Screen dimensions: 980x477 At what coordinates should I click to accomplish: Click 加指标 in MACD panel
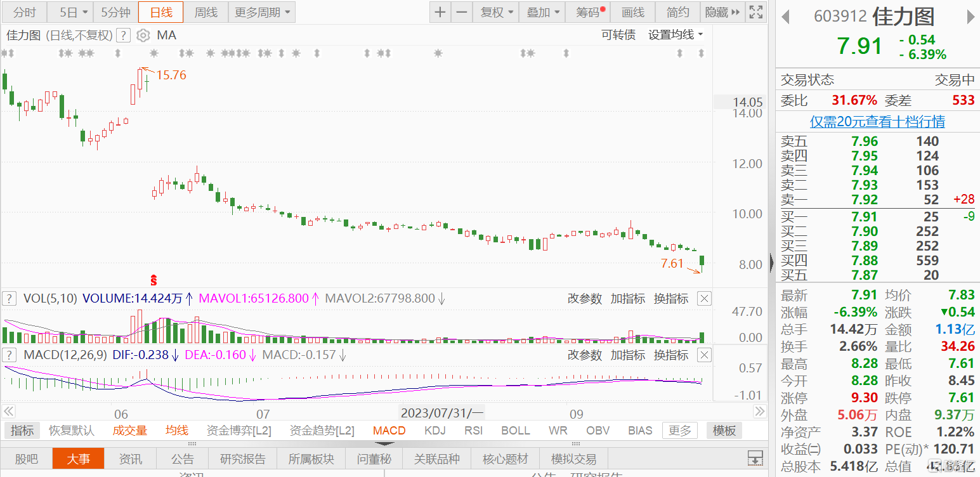(628, 355)
